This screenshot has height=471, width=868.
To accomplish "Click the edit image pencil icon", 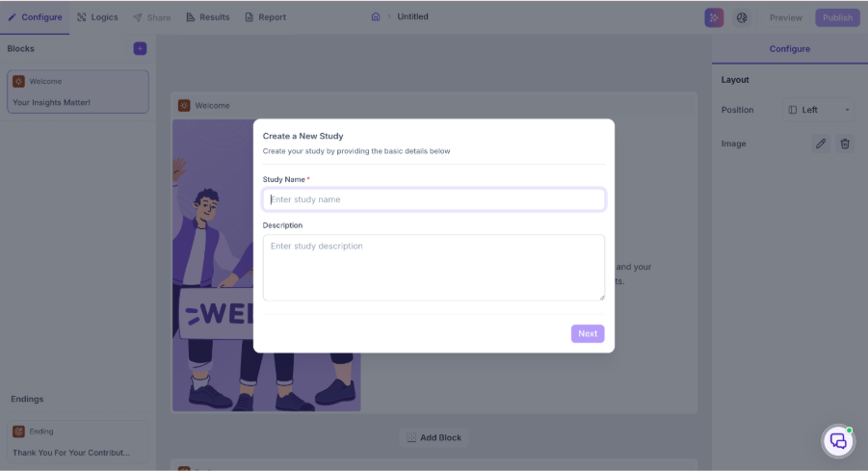I will click(x=821, y=144).
